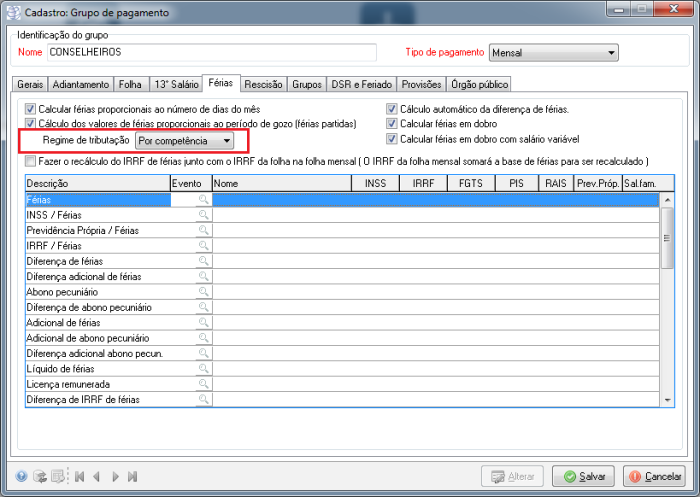Screen dimensions: 700x497
Task: Click the Cancelar button
Action: click(653, 477)
